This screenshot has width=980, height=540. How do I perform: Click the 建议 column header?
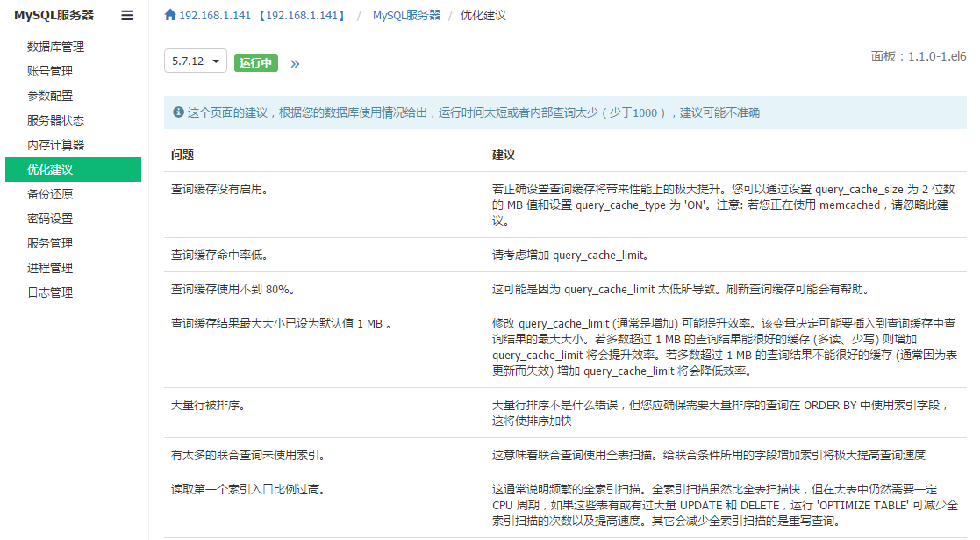(503, 155)
